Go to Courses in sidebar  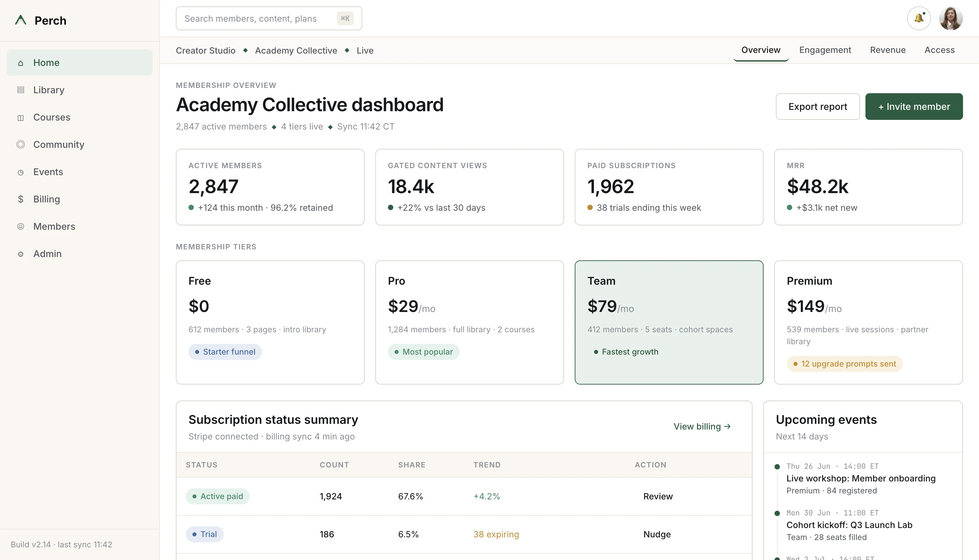coord(80,117)
